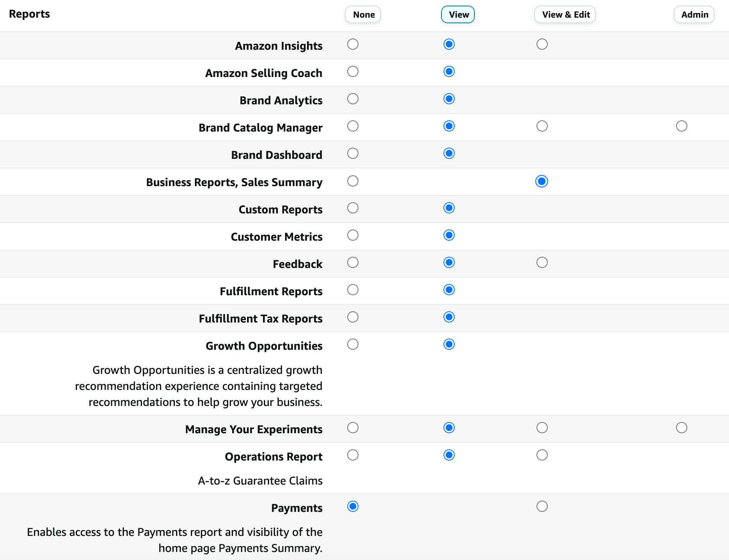Set Business Reports, Sales Summary to None
This screenshot has width=729, height=560.
tap(353, 181)
